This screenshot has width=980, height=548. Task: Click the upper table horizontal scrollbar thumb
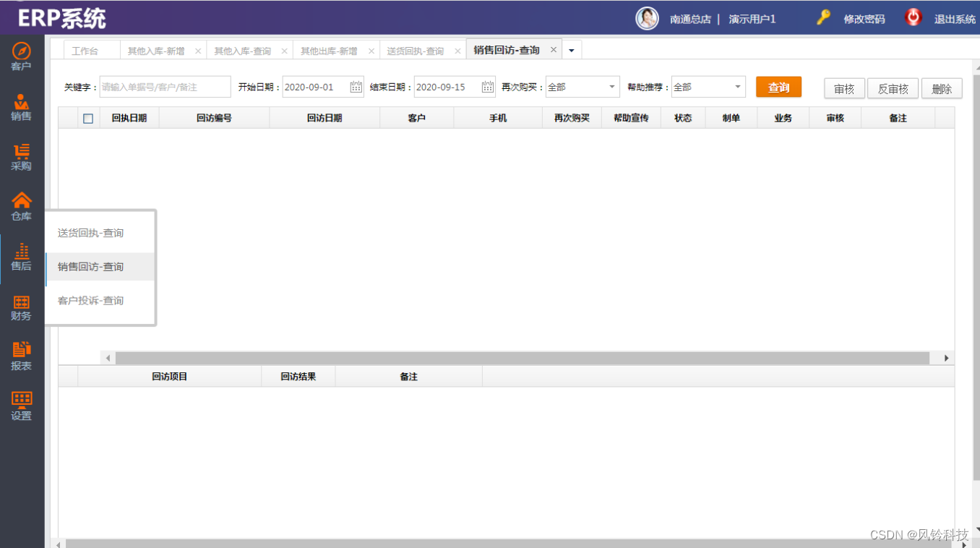click(x=522, y=358)
